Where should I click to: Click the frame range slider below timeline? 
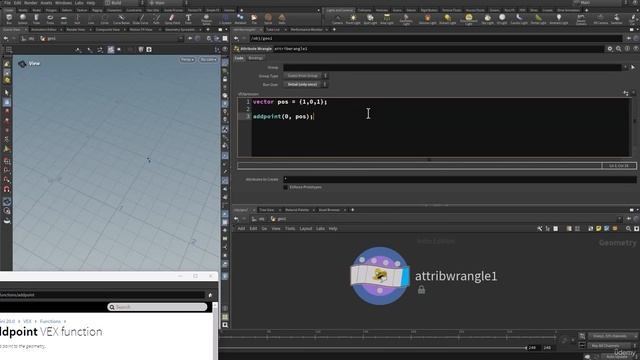point(373,348)
